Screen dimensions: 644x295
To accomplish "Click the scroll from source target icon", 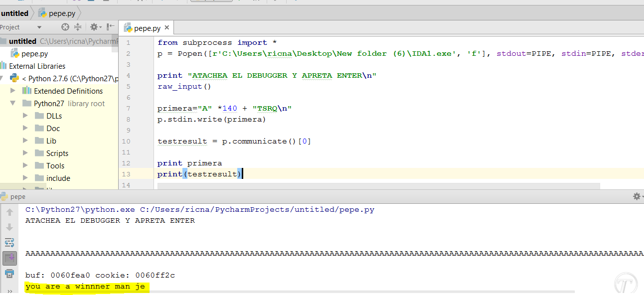I will (x=65, y=27).
